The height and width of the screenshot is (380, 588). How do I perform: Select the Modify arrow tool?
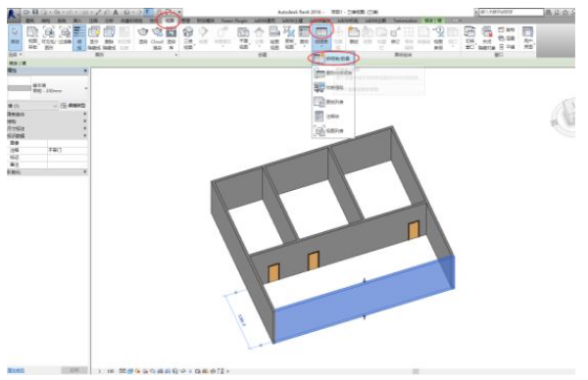pyautogui.click(x=15, y=37)
